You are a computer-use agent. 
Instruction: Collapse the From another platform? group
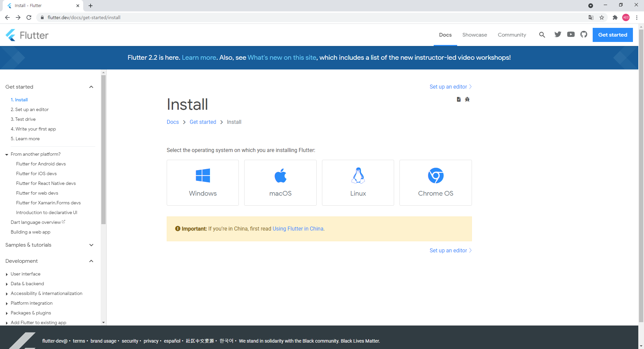pyautogui.click(x=7, y=154)
